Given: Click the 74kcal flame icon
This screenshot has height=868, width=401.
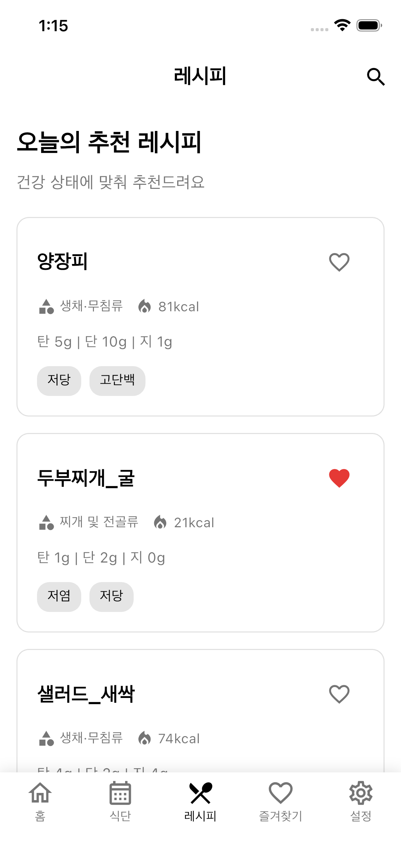Looking at the screenshot, I should pyautogui.click(x=145, y=738).
